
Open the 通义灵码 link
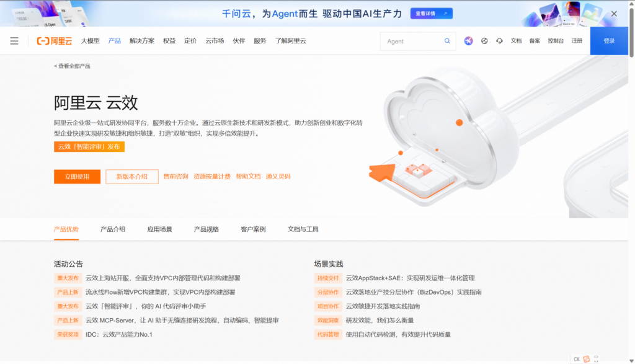click(x=278, y=177)
